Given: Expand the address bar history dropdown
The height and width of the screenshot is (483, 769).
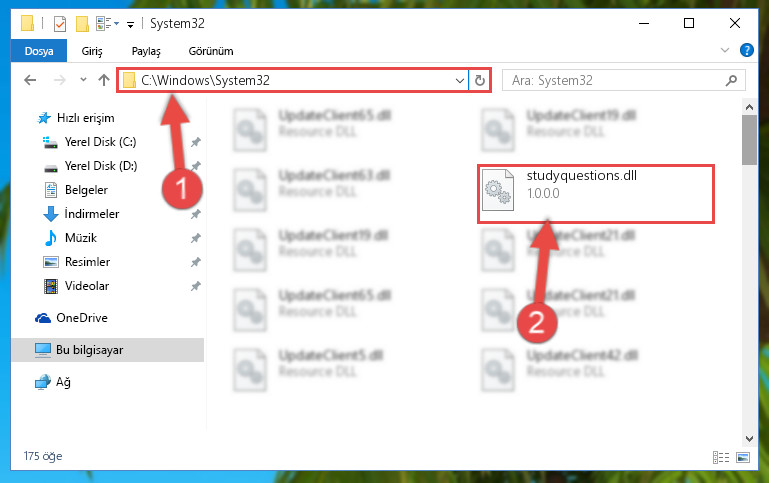Looking at the screenshot, I should coord(460,80).
